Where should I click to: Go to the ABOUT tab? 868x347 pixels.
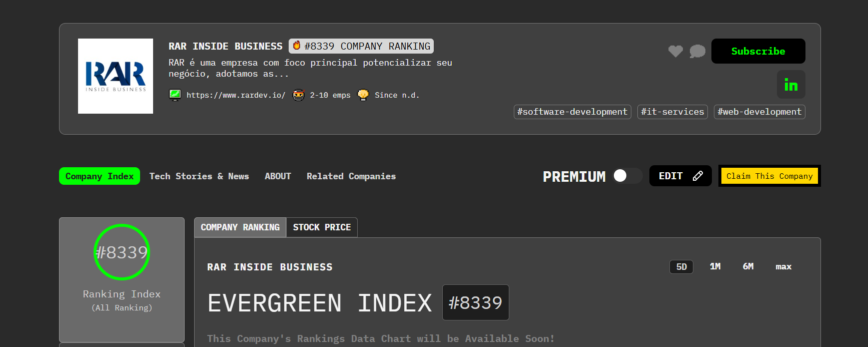pos(278,176)
